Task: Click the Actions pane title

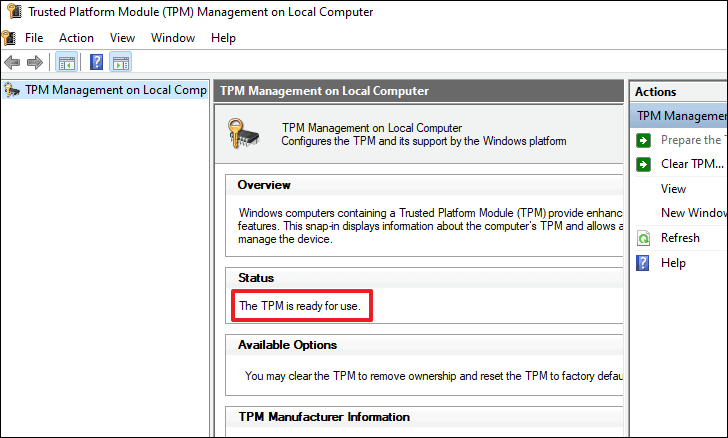Action: point(656,92)
